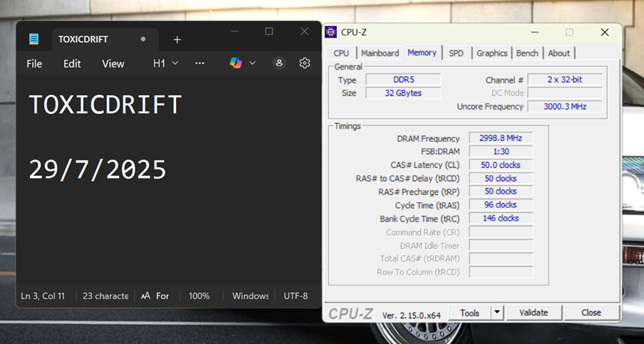Click the empty Command Rate (CR) field
This screenshot has height=344, width=644.
click(x=501, y=232)
